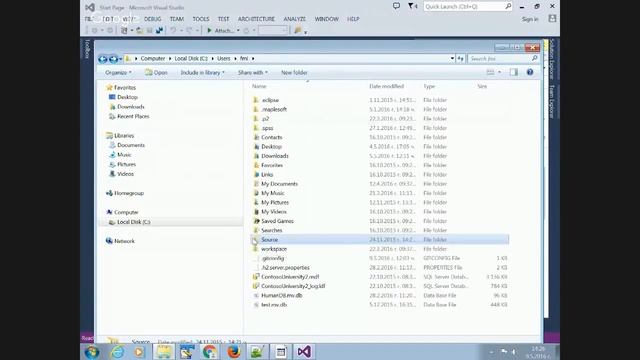This screenshot has width=640, height=360.
Task: Open the Include in library dropdown
Action: pyautogui.click(x=202, y=72)
